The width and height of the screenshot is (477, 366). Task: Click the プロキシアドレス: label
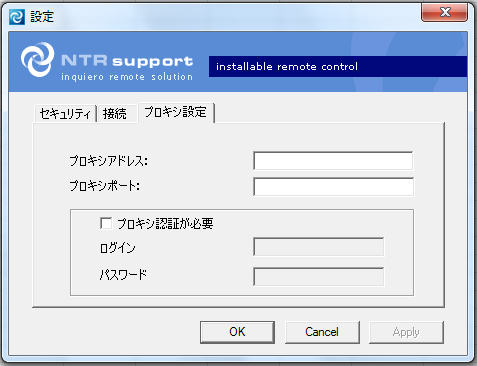pyautogui.click(x=109, y=161)
